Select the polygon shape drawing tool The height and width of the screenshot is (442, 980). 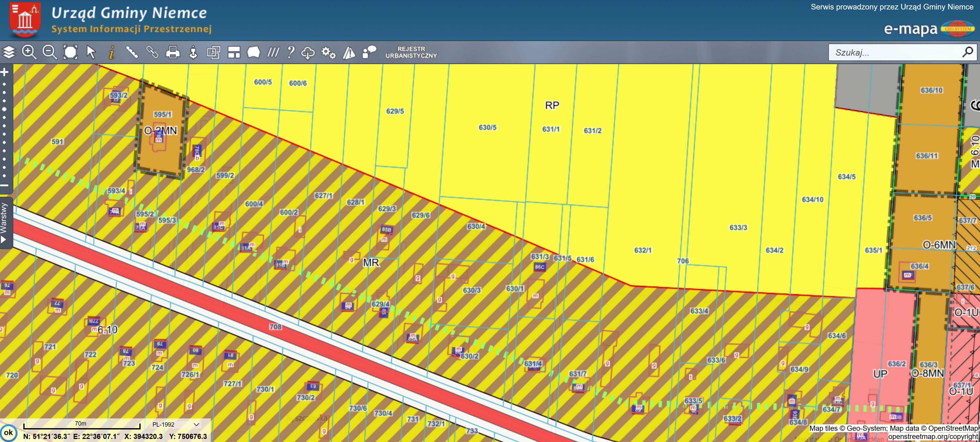253,52
